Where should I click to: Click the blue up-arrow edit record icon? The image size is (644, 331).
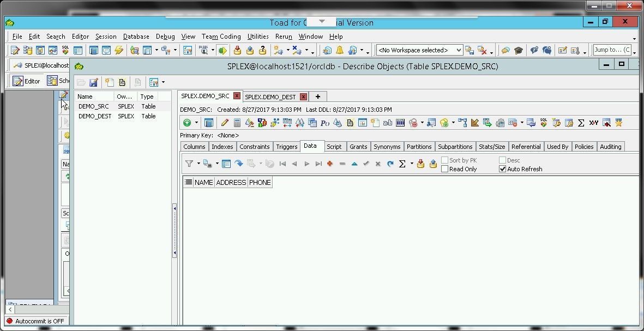click(x=354, y=164)
